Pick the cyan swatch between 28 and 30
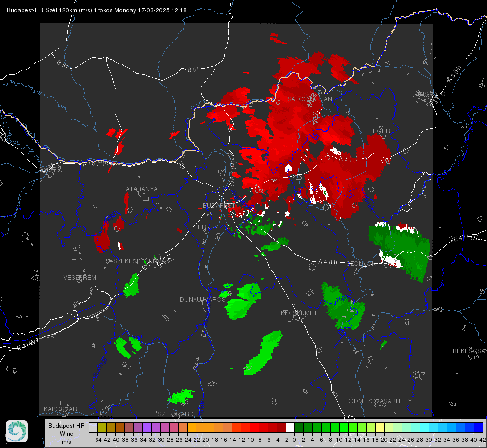Screen dimensions: 487x448 (424, 428)
